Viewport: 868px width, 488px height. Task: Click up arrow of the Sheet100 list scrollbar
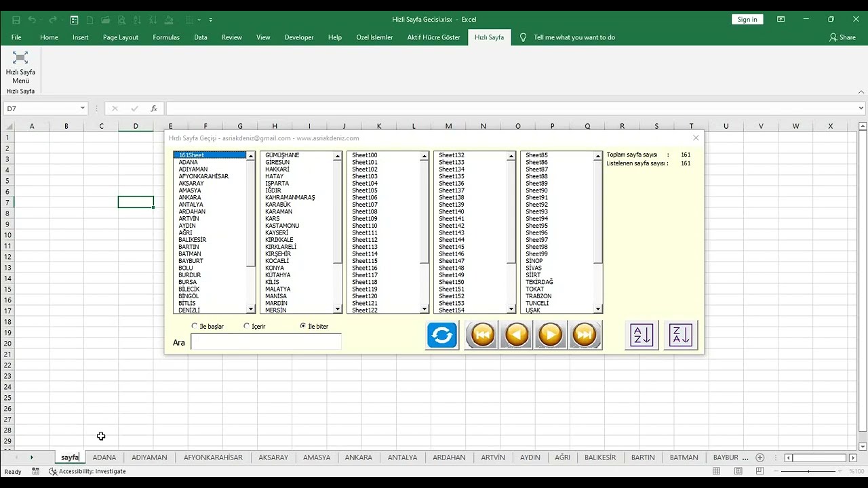pyautogui.click(x=425, y=157)
